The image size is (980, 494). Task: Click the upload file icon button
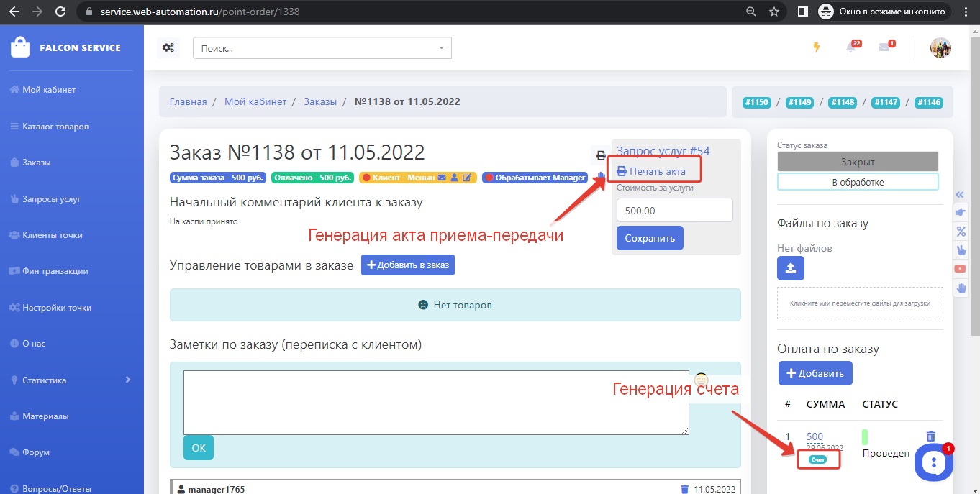[790, 268]
